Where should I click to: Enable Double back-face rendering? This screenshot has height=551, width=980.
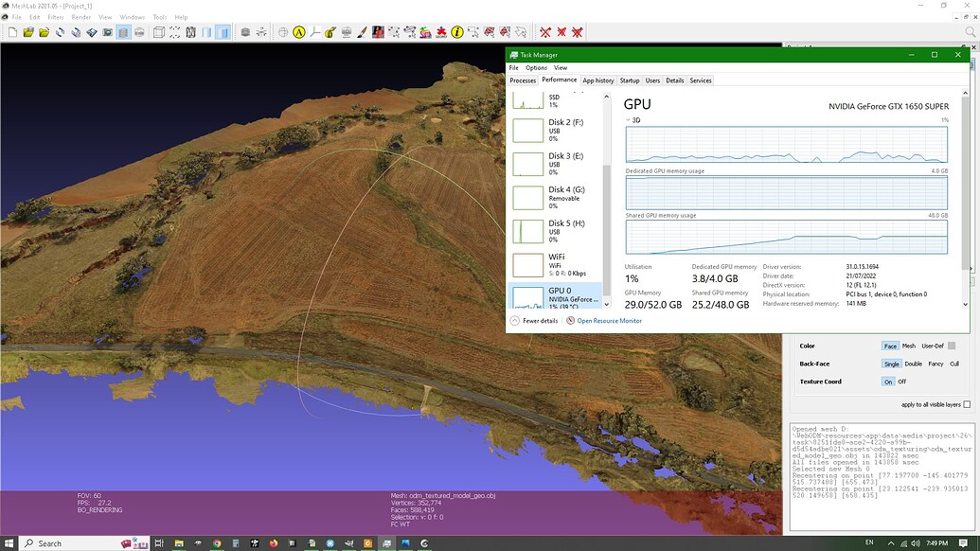pos(914,364)
